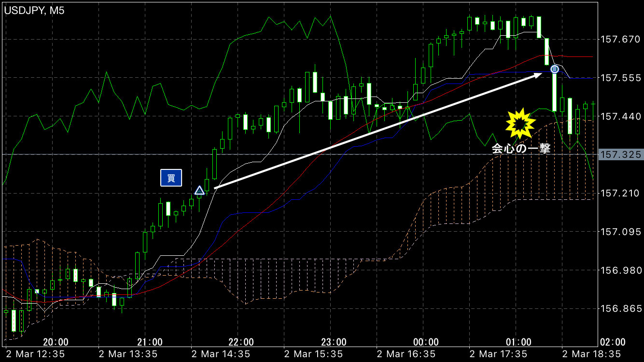Click the 会心の一撃 text label
The image size is (644, 362).
click(521, 149)
